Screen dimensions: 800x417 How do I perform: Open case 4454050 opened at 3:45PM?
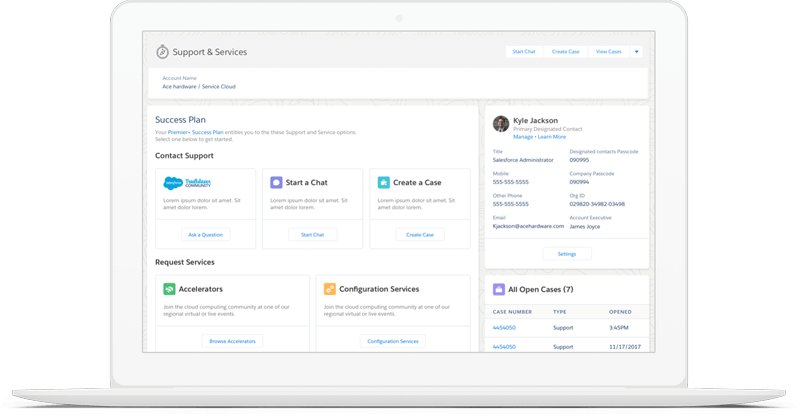504,328
